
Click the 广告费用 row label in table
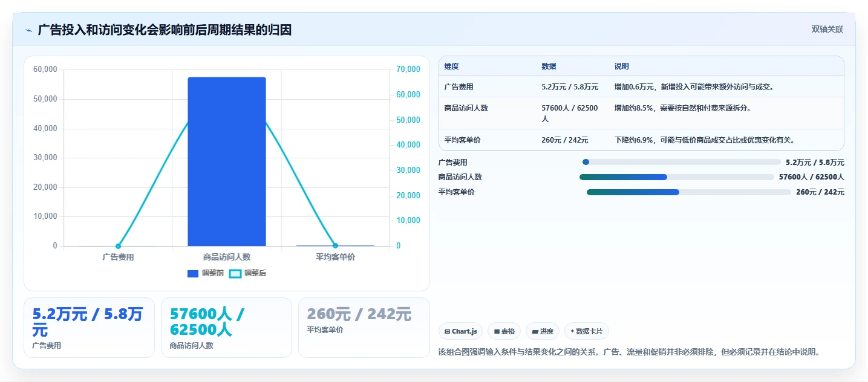point(458,87)
